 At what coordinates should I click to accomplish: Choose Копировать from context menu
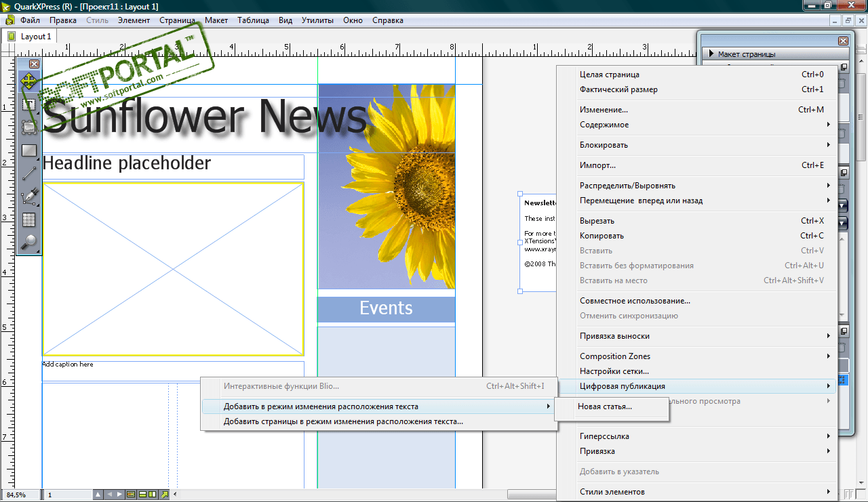click(601, 236)
